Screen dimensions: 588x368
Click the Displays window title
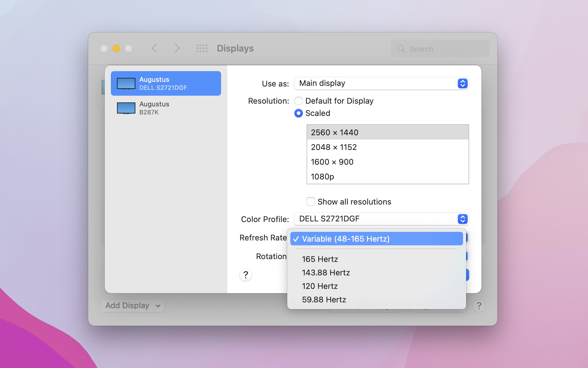[235, 48]
